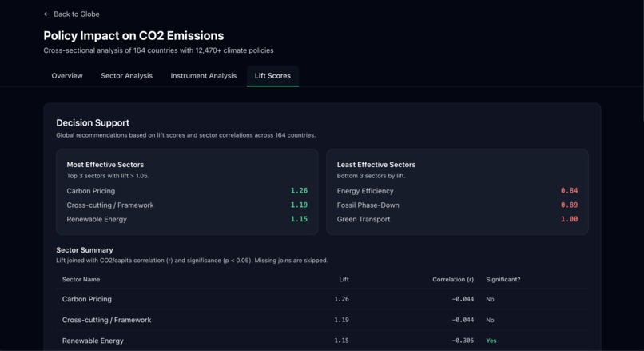Image resolution: width=644 pixels, height=351 pixels.
Task: Click the Least Effective Sectors card title
Action: point(376,165)
